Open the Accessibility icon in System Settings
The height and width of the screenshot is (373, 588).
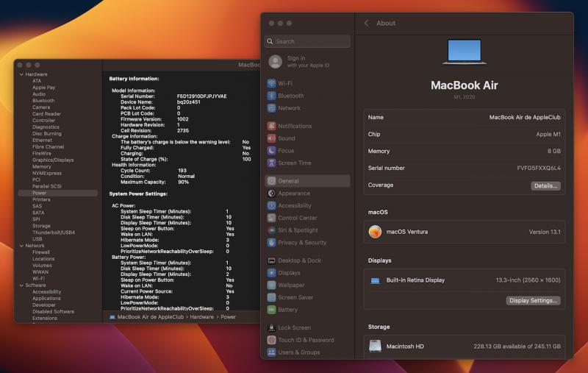tap(271, 206)
